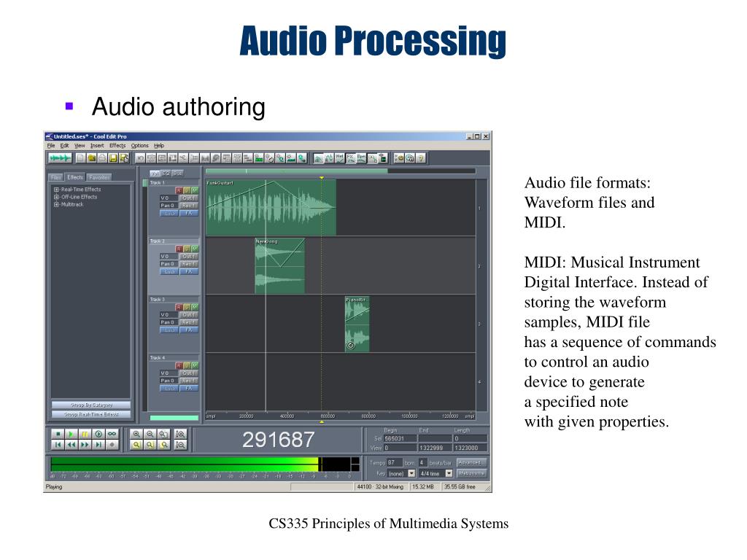Toggle Track 1 record-arm R button
The width and height of the screenshot is (747, 560).
(x=179, y=190)
